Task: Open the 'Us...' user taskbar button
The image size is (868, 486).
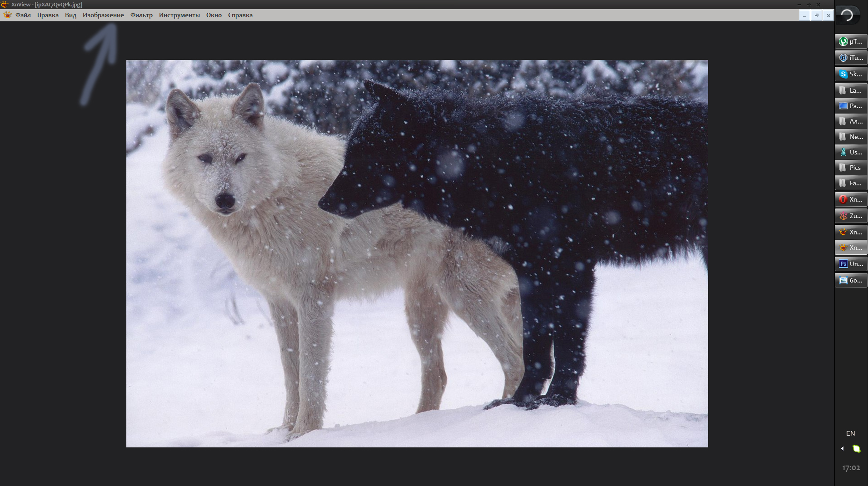Action: [851, 152]
